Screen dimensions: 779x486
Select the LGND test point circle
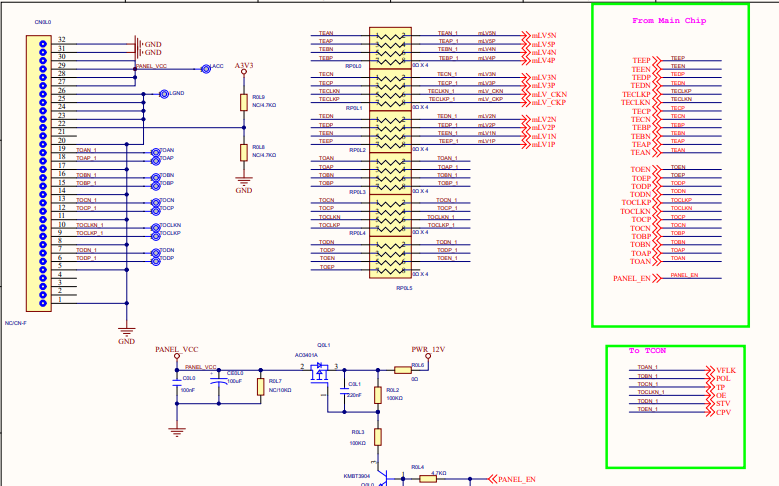pos(164,94)
